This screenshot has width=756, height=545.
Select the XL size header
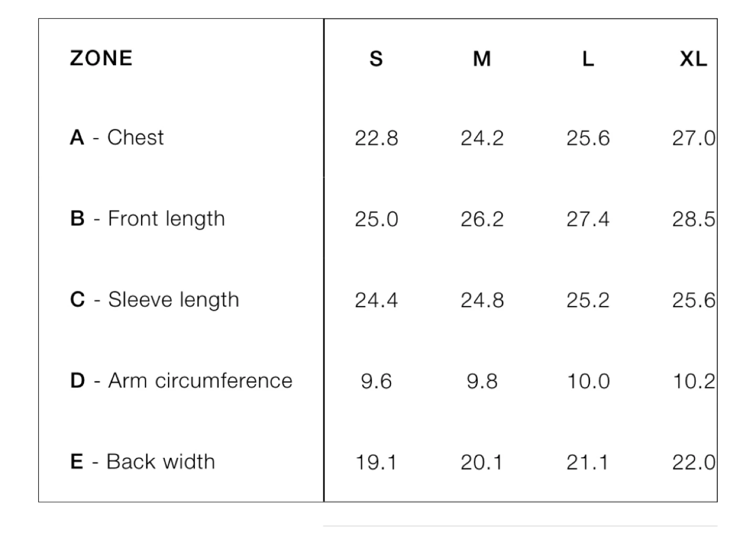[x=694, y=59]
